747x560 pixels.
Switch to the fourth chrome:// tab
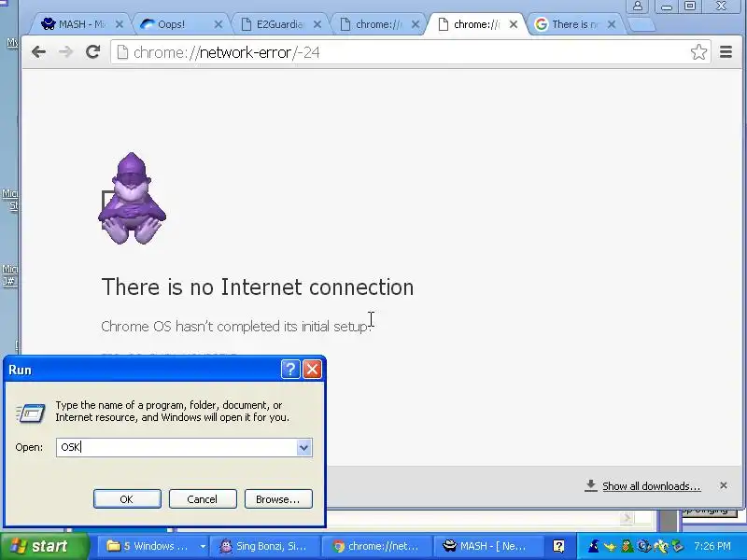(377, 24)
